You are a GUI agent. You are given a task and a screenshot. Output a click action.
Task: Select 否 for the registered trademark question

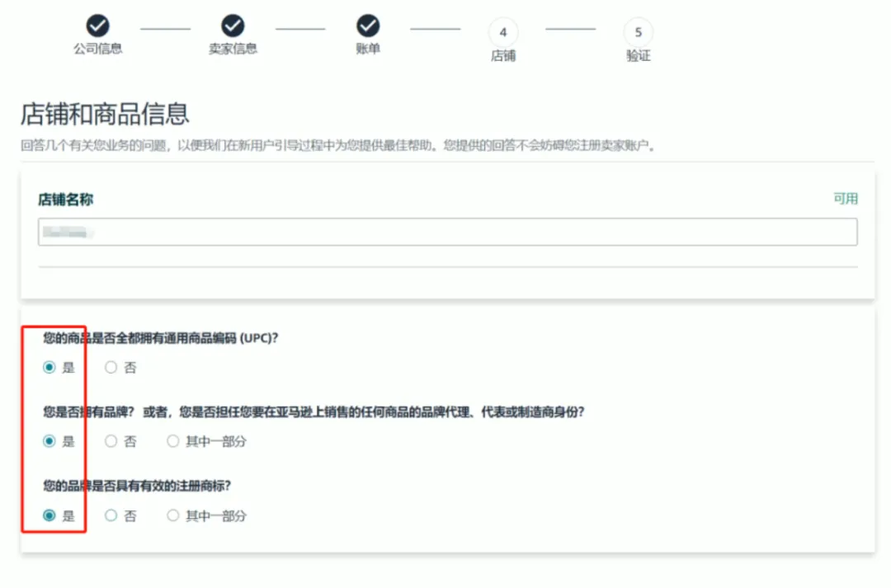pos(110,515)
